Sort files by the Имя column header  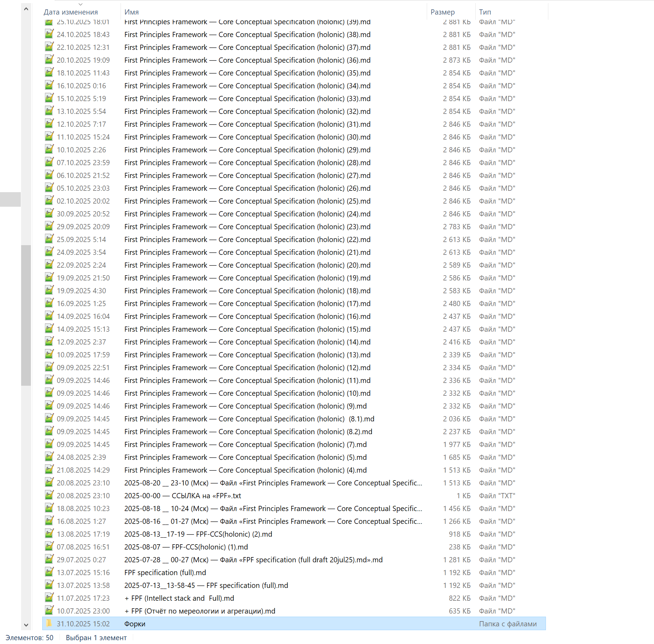point(132,12)
